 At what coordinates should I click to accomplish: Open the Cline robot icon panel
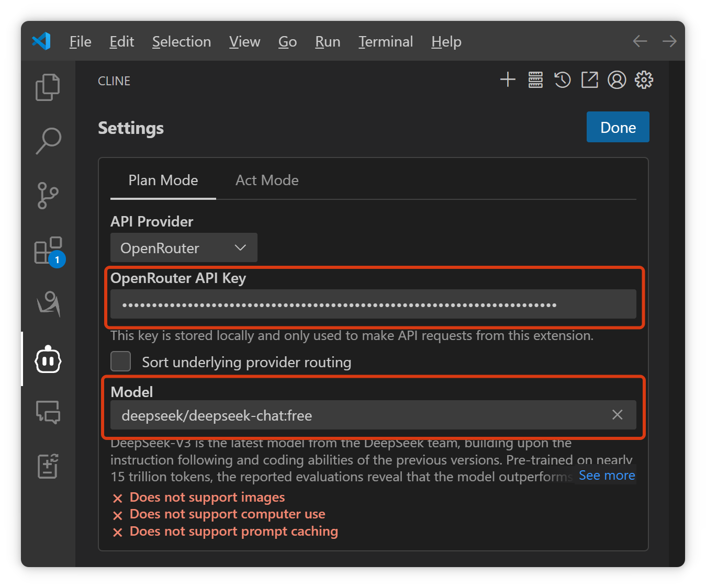click(x=48, y=359)
